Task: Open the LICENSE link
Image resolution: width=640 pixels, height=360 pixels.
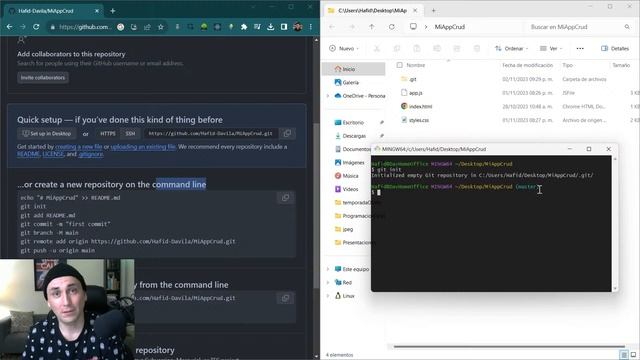Action: click(53, 154)
